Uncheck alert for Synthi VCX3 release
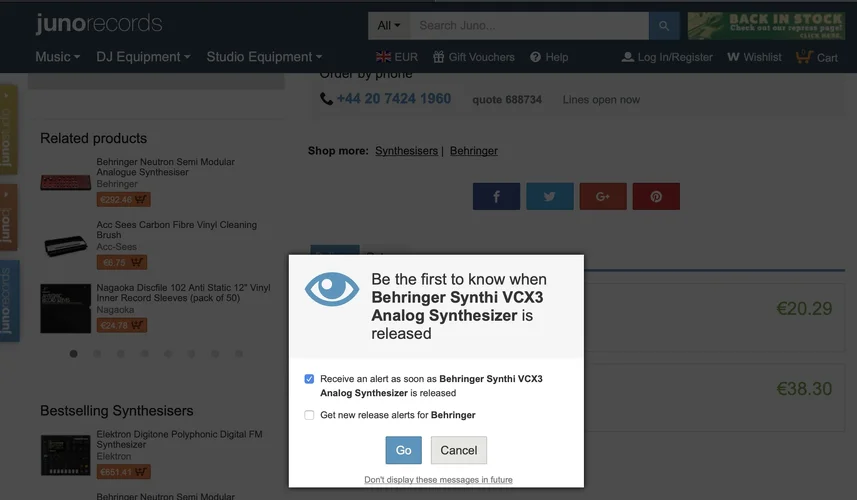This screenshot has width=857, height=500. 309,379
